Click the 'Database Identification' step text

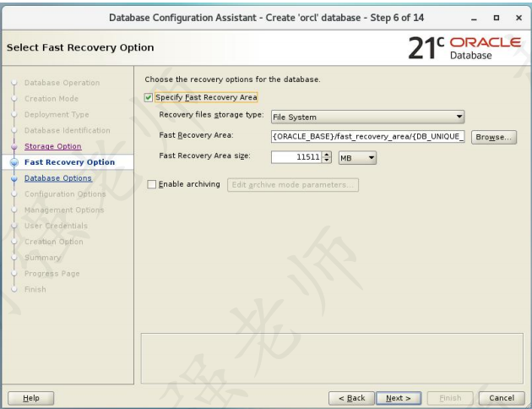point(68,130)
